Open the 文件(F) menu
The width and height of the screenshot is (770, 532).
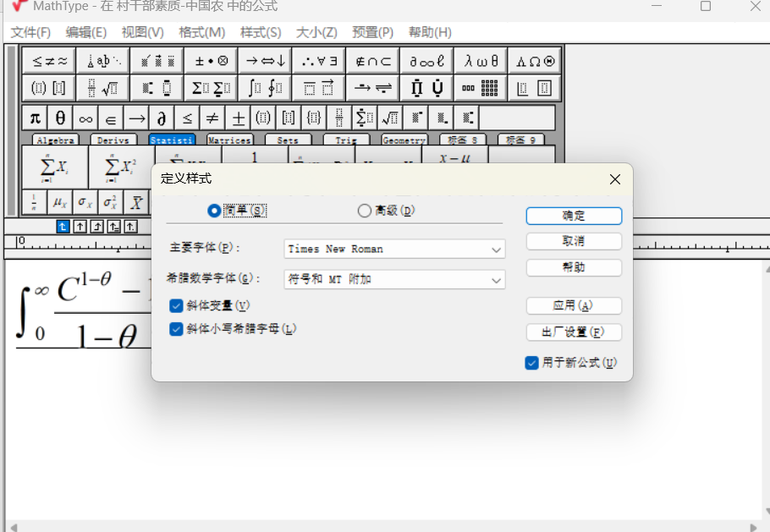click(x=31, y=32)
